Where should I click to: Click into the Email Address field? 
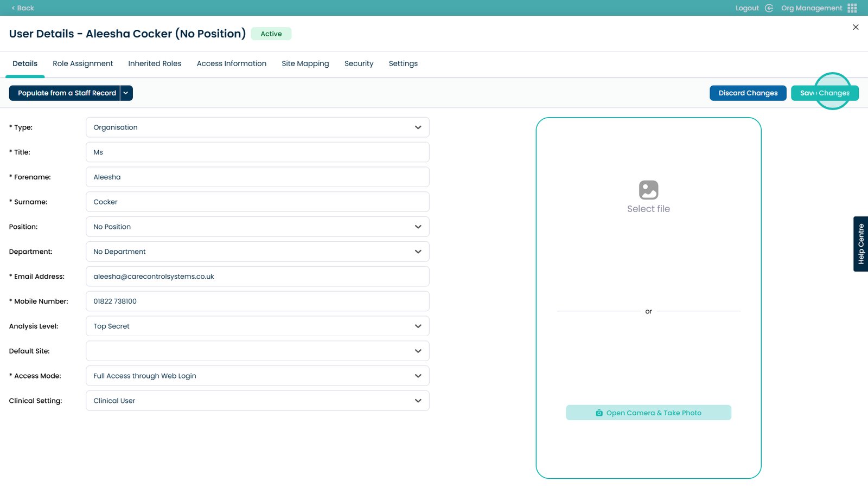[257, 277]
